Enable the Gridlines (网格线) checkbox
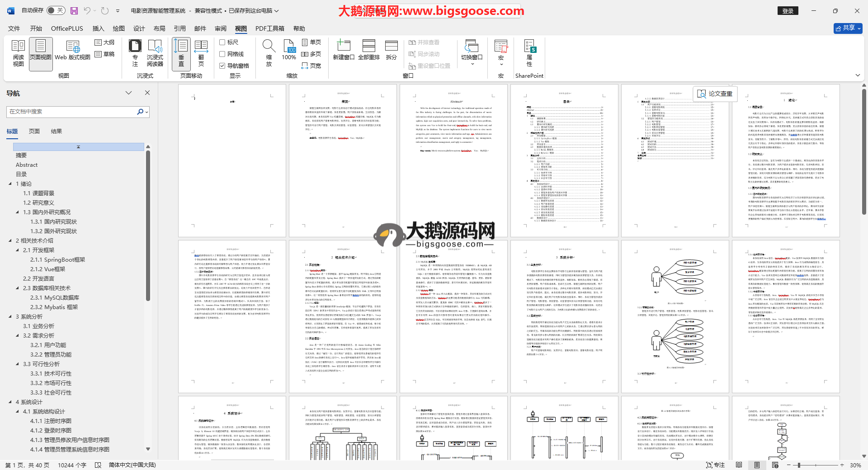This screenshot has width=868, height=470. pyautogui.click(x=222, y=54)
